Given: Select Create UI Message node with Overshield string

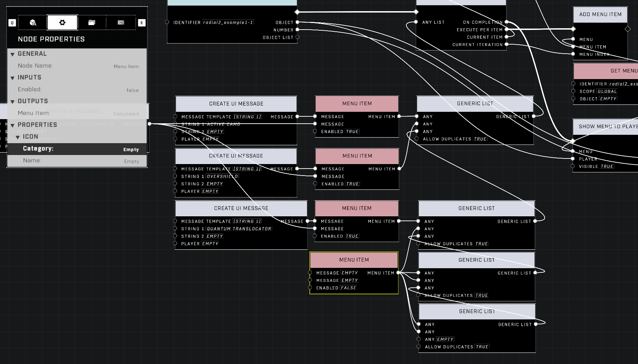Looking at the screenshot, I should pyautogui.click(x=236, y=156).
